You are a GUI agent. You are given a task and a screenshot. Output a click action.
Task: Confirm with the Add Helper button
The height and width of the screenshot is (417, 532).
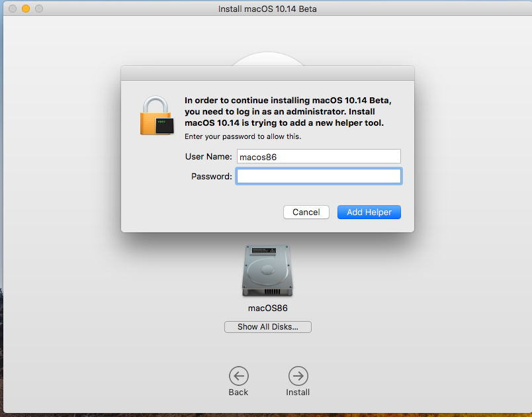tap(369, 212)
